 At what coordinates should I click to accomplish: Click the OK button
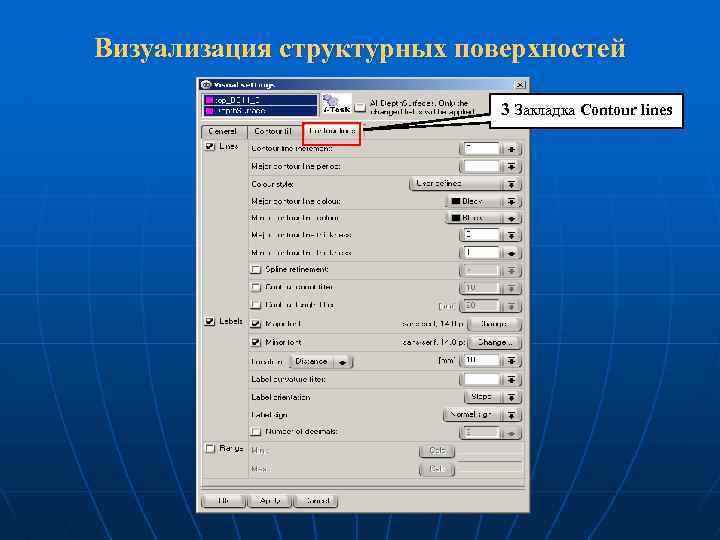[224, 501]
